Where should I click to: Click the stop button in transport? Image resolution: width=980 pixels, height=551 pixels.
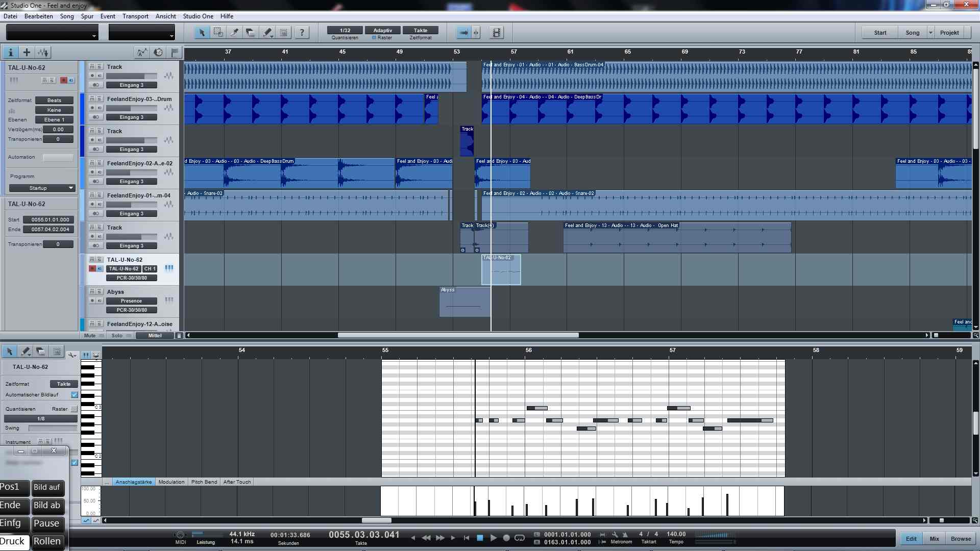coord(480,538)
